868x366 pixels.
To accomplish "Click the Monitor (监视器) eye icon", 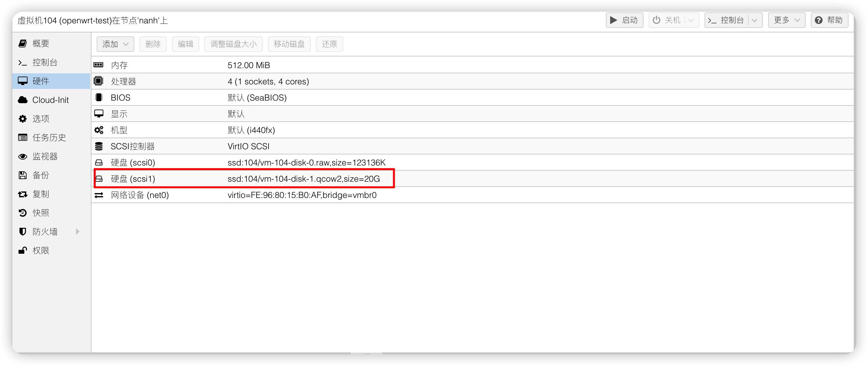I will [x=23, y=156].
